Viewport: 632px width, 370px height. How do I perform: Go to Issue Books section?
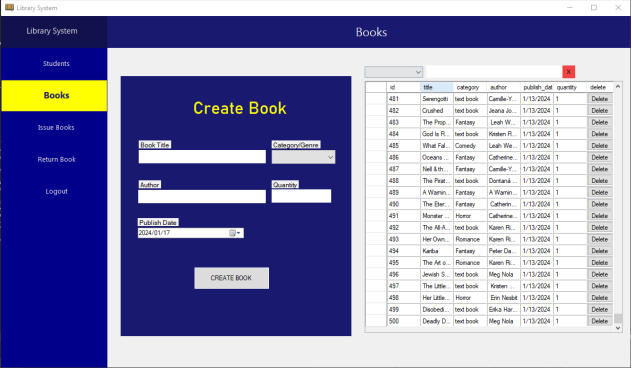[56, 127]
